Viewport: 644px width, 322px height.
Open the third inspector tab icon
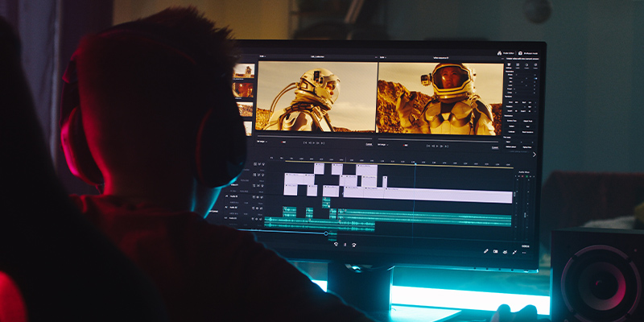[526, 64]
